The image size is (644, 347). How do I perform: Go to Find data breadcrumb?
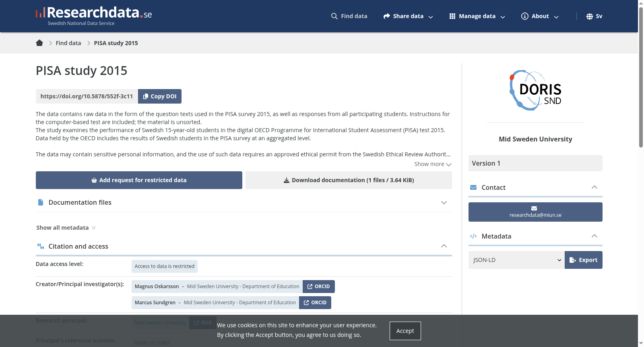point(68,43)
